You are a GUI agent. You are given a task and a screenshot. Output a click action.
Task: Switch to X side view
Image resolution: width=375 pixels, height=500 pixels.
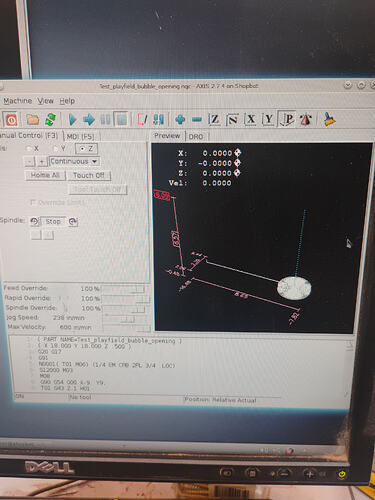(x=251, y=119)
